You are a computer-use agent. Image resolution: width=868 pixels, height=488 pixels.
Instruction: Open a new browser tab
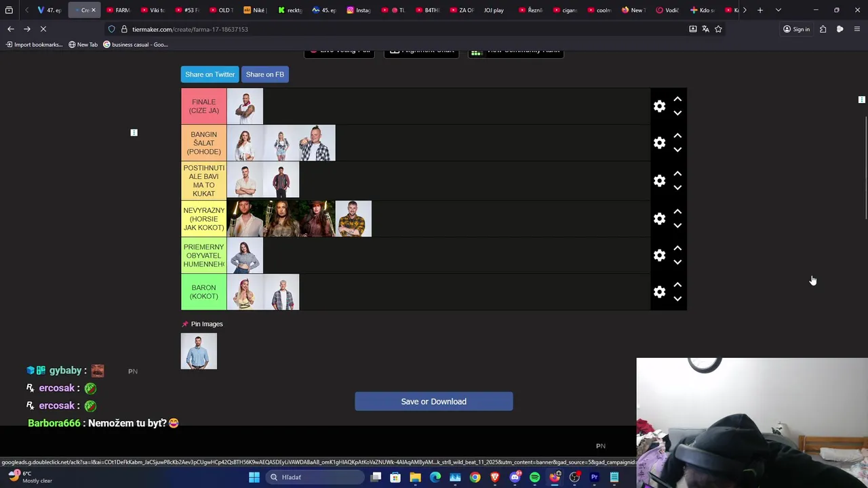coord(760,10)
